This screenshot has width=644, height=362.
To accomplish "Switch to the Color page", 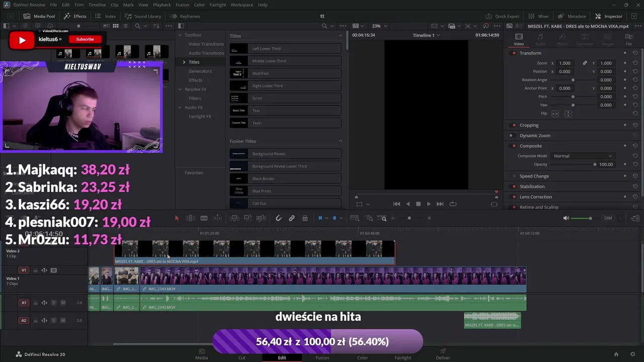I will pos(362,354).
